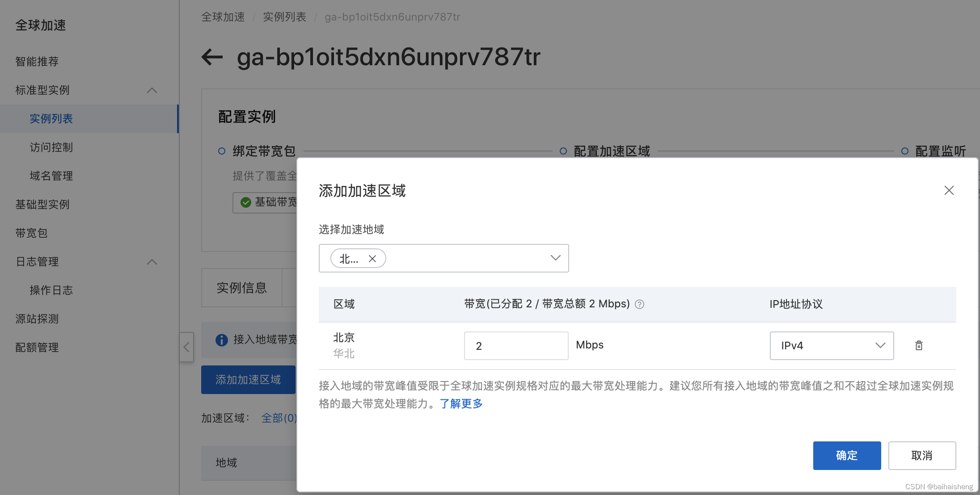Image resolution: width=980 pixels, height=495 pixels.
Task: Remove the 北... region tag
Action: (x=372, y=258)
